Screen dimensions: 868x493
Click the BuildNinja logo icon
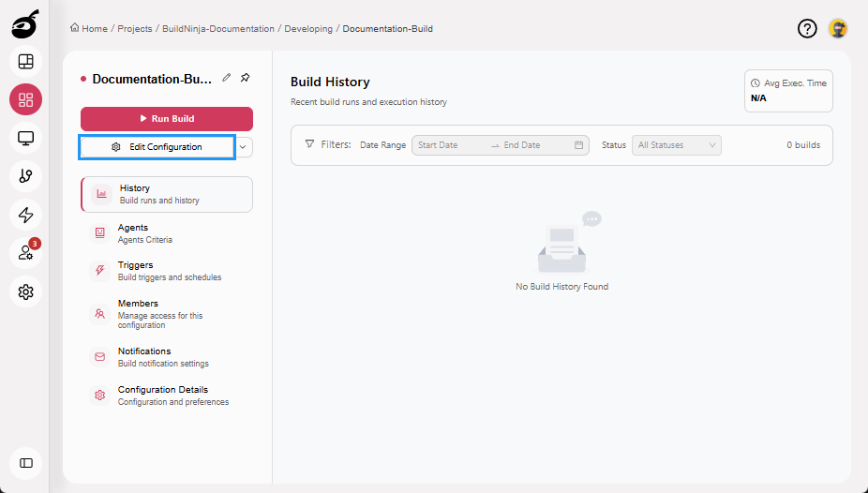25,24
